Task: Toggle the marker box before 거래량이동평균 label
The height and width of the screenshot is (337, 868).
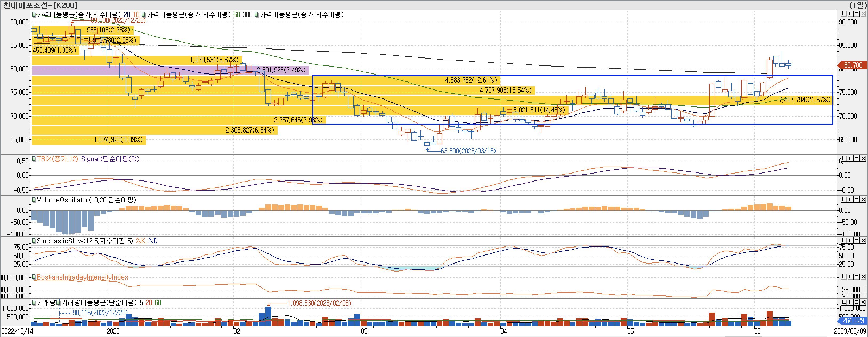Action: point(59,303)
